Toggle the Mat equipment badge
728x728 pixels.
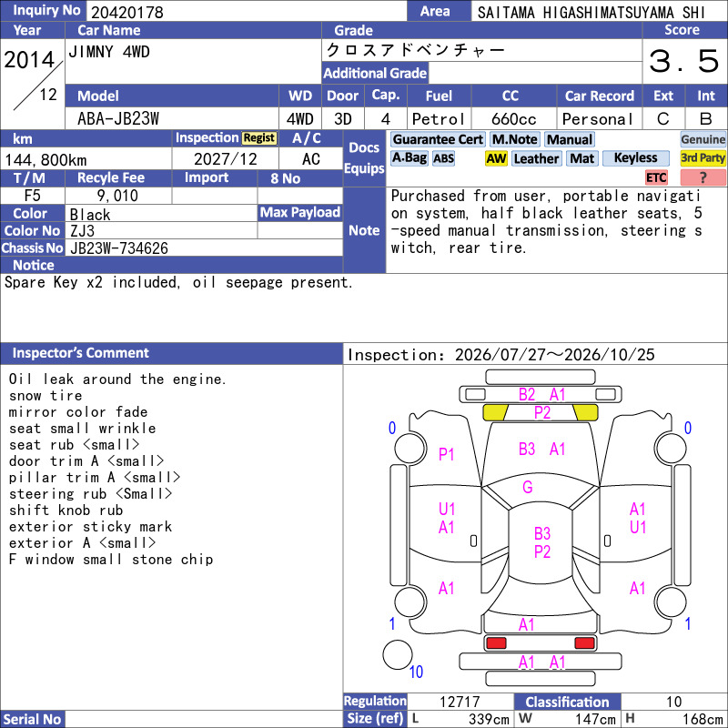(582, 158)
